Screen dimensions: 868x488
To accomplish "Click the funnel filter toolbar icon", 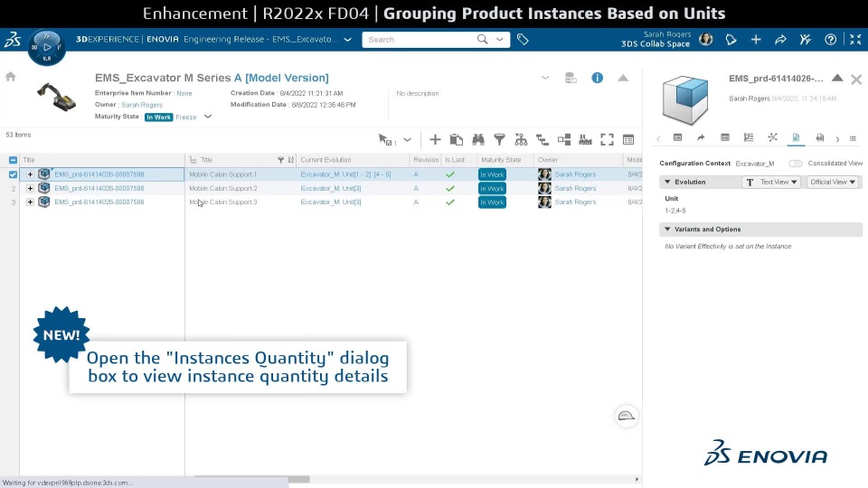I will 499,140.
